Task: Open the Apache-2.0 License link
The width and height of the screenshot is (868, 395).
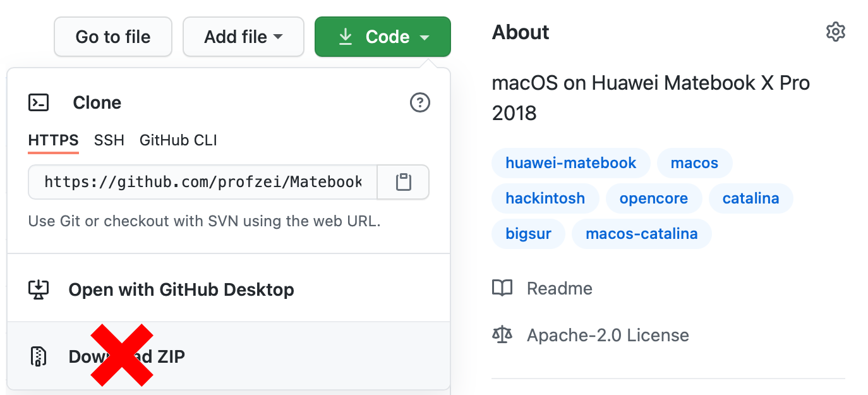Action: pyautogui.click(x=608, y=335)
